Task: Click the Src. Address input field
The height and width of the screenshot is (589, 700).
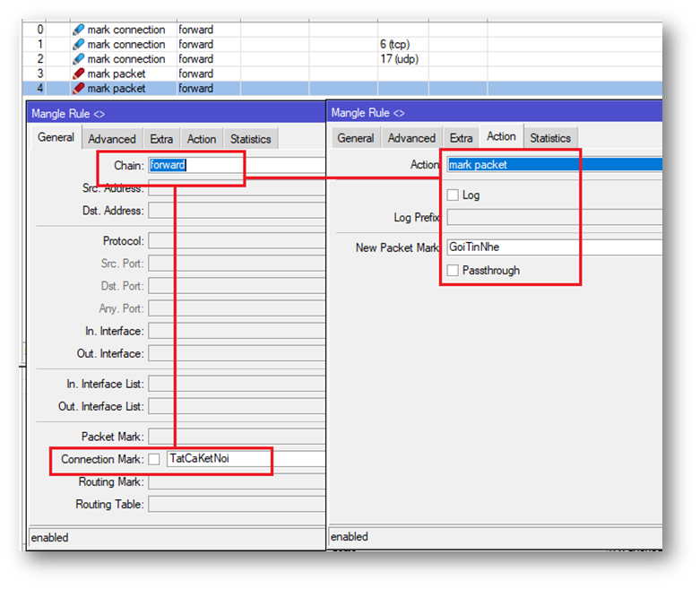Action: coord(237,188)
